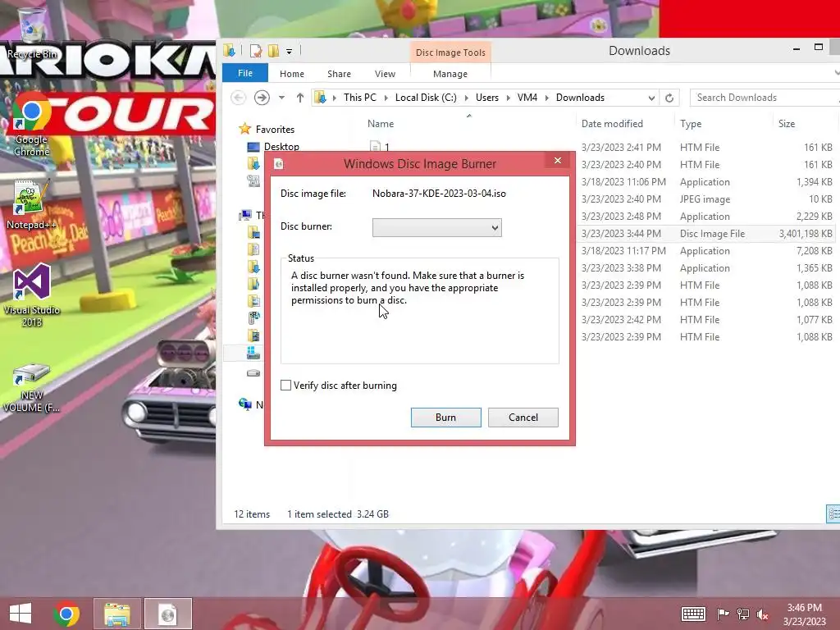Open the Recycle Bin desktop icon

[x=32, y=33]
